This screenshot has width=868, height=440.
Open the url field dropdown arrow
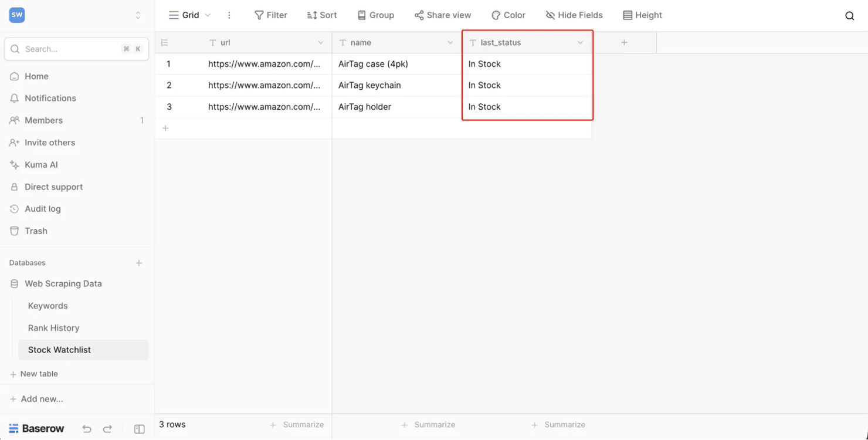pos(321,43)
